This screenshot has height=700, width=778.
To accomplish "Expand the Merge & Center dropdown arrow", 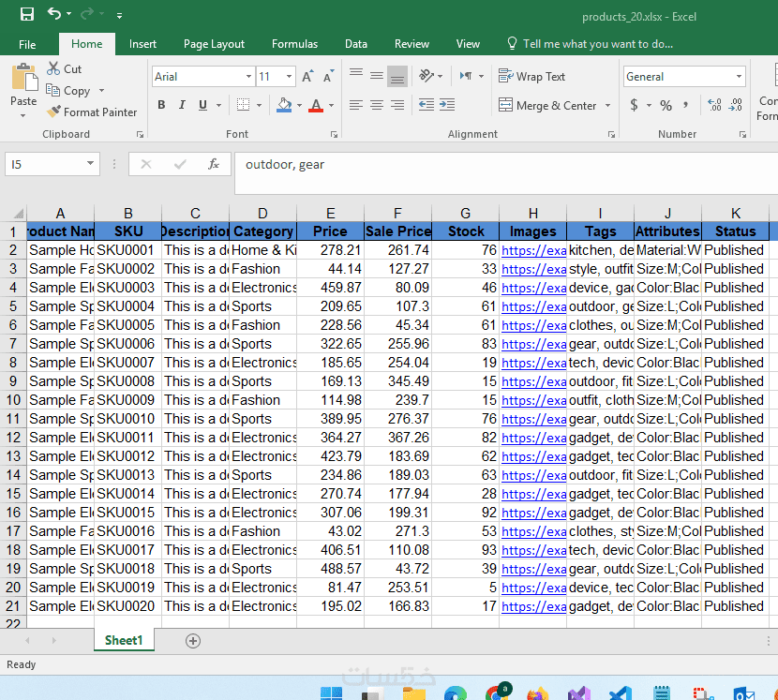I will [x=607, y=105].
